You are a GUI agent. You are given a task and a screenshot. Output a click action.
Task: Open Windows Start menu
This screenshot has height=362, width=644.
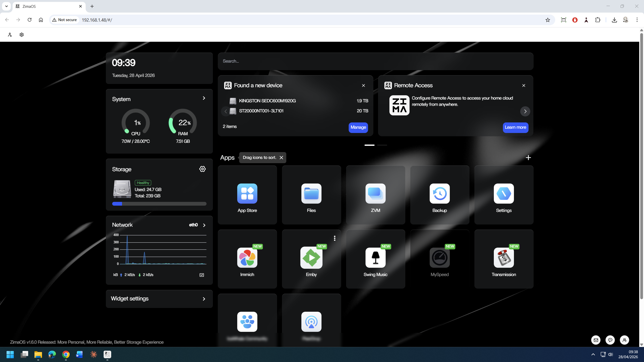coord(10,354)
